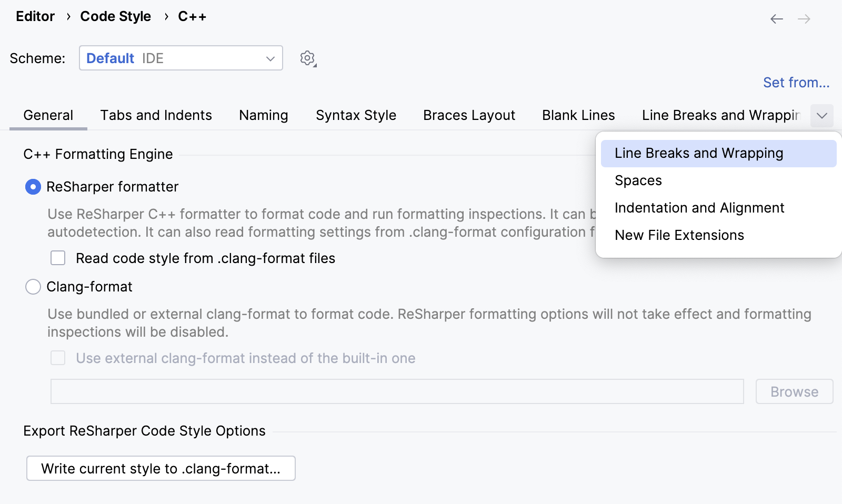Open the Scheme dropdown

pos(181,58)
